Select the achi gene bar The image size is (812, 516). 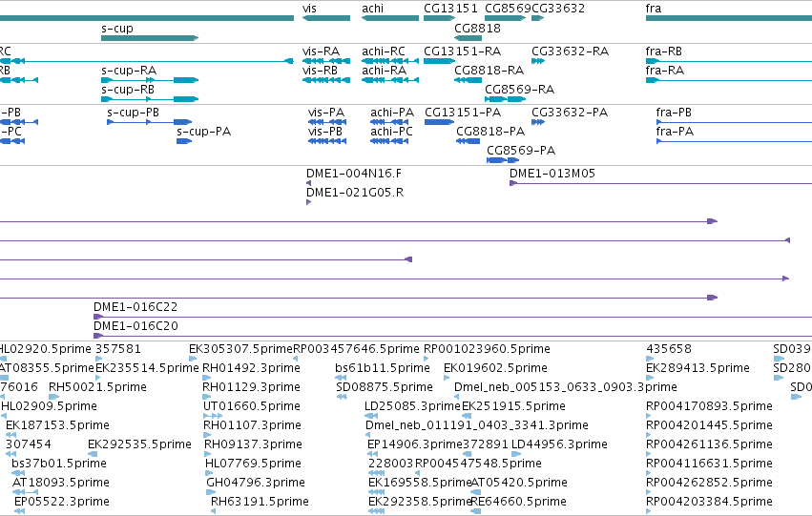[x=390, y=18]
